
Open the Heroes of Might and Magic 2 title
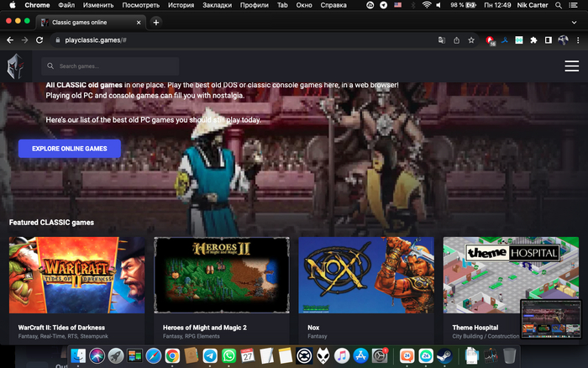(x=203, y=328)
